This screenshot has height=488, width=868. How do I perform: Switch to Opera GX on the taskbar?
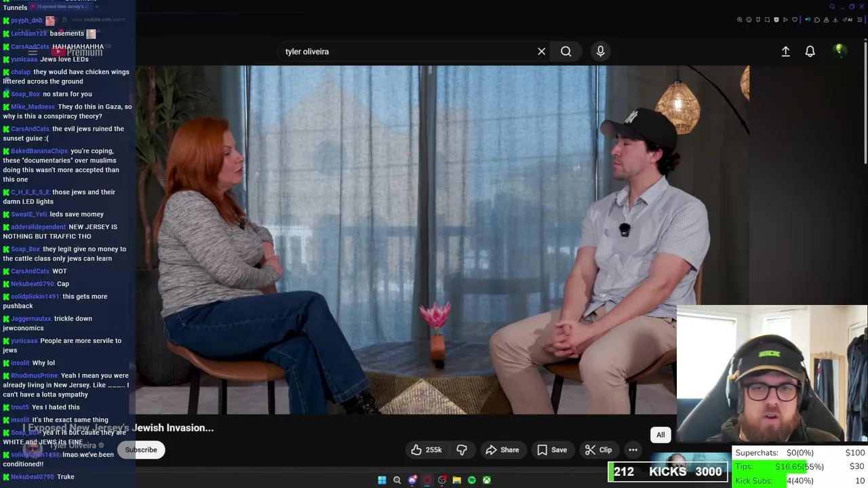(x=427, y=480)
